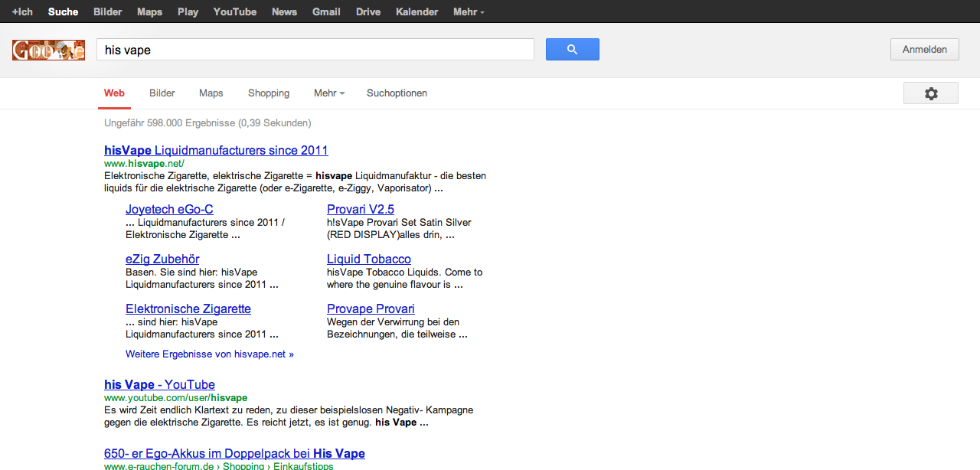This screenshot has width=980, height=470.
Task: Open YouTube in the top navigation bar
Action: coord(234,12)
